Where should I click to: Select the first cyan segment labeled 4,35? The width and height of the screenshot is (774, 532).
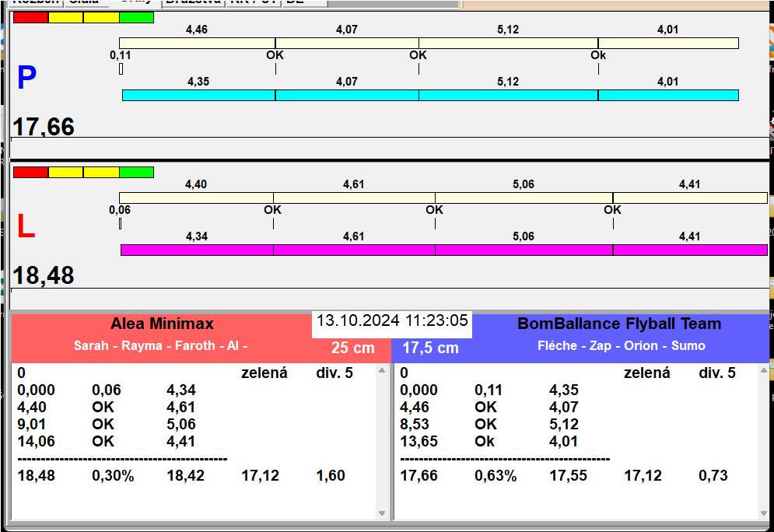point(198,95)
